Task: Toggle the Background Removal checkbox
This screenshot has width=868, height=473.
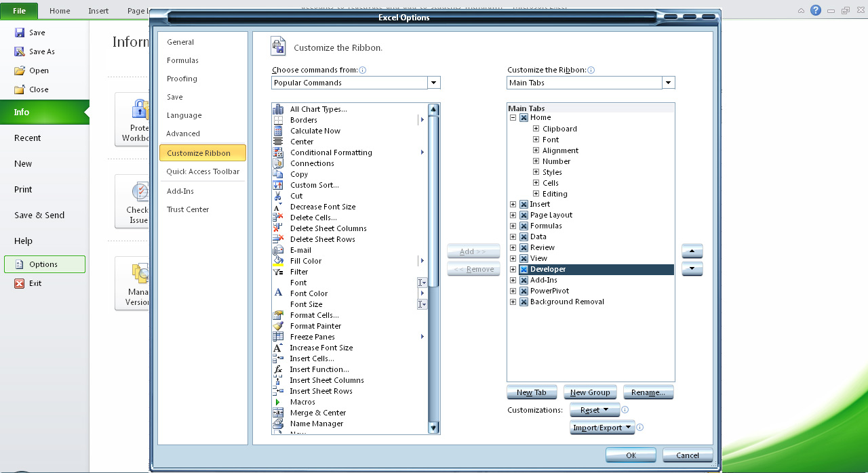Action: [x=524, y=302]
